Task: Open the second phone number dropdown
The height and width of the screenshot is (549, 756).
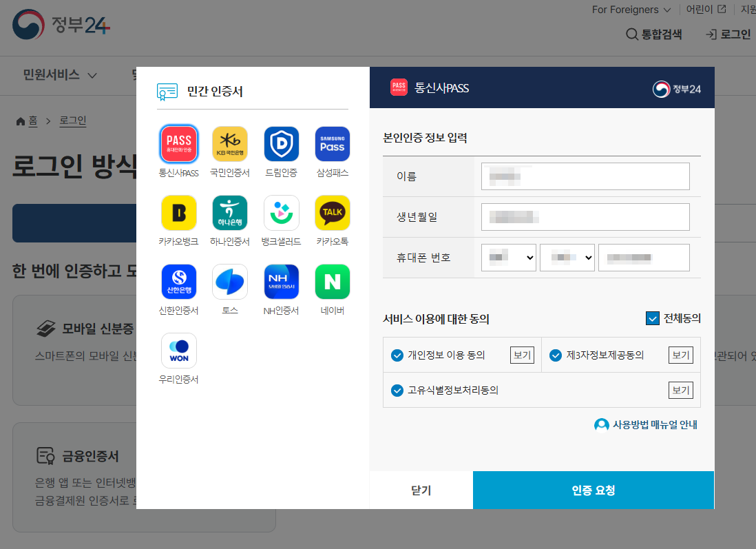Action: pyautogui.click(x=567, y=258)
